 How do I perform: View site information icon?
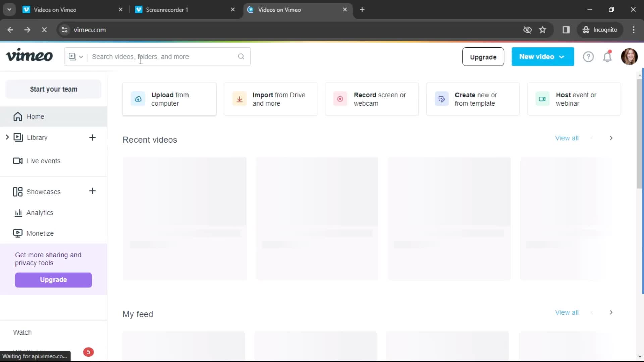[x=64, y=30]
